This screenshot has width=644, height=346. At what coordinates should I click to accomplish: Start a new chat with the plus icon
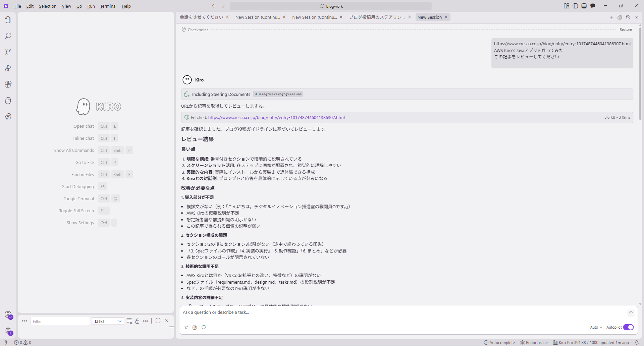611,17
